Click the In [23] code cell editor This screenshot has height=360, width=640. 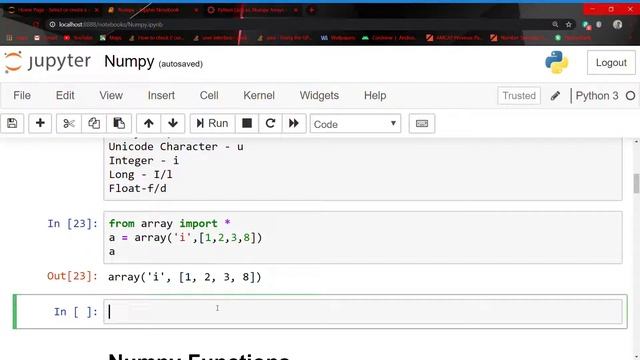[x=362, y=237]
